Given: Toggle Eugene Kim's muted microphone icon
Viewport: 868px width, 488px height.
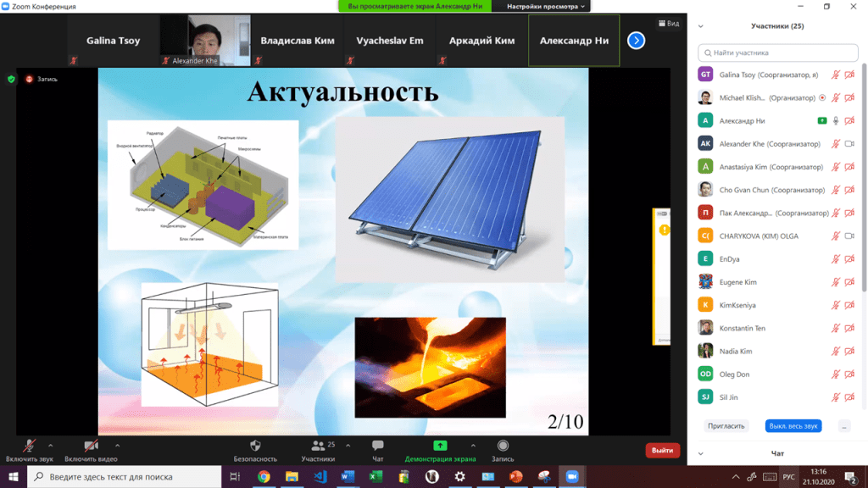Looking at the screenshot, I should (x=836, y=282).
